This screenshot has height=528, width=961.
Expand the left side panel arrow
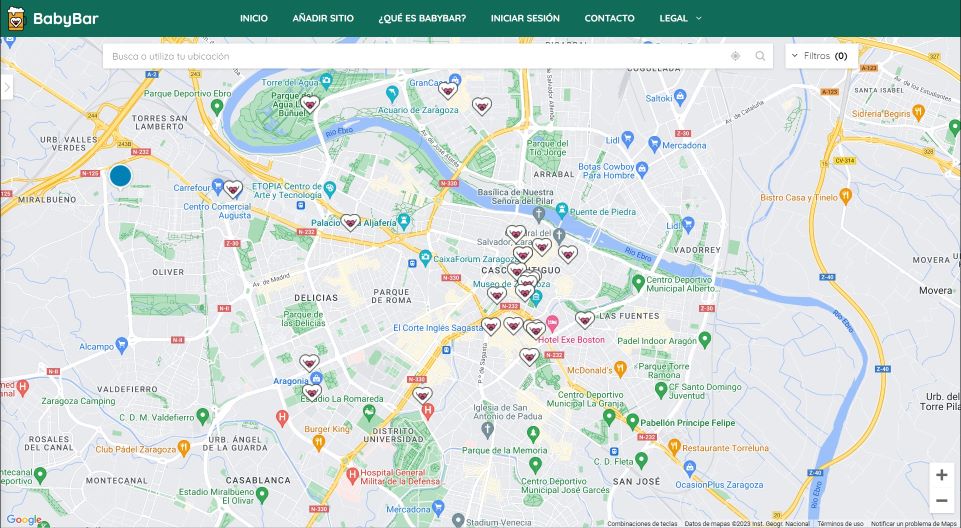pos(6,87)
